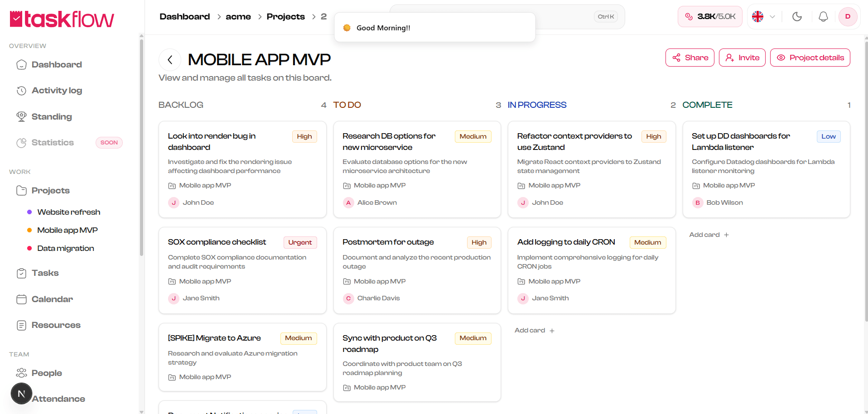Toggle dark mode with the moon icon
The height and width of the screenshot is (414, 868).
[x=797, y=17]
